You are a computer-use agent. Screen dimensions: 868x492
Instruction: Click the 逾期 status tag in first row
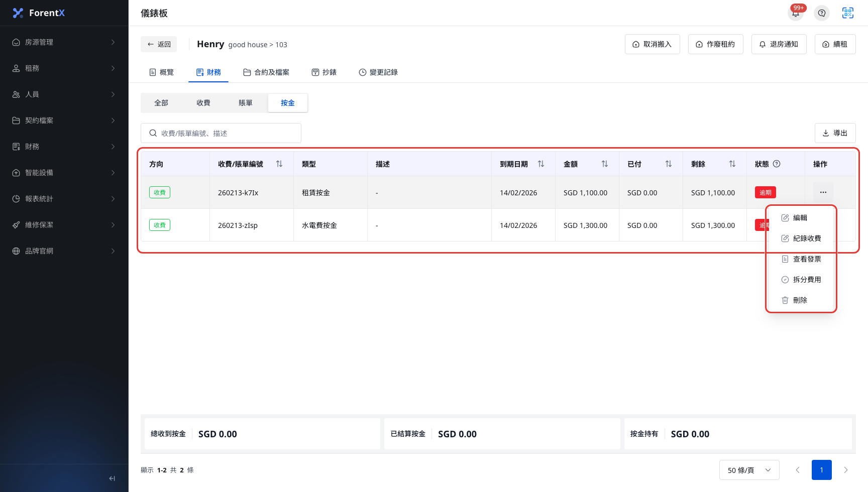click(766, 192)
